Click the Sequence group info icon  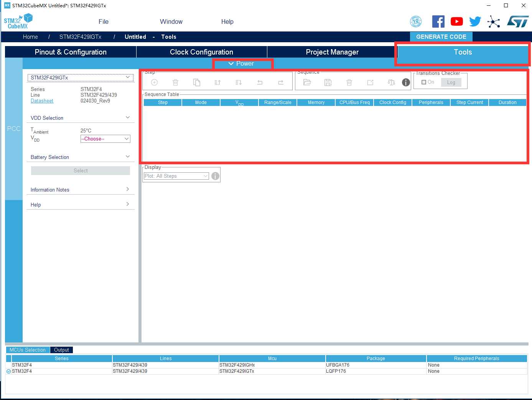point(406,82)
